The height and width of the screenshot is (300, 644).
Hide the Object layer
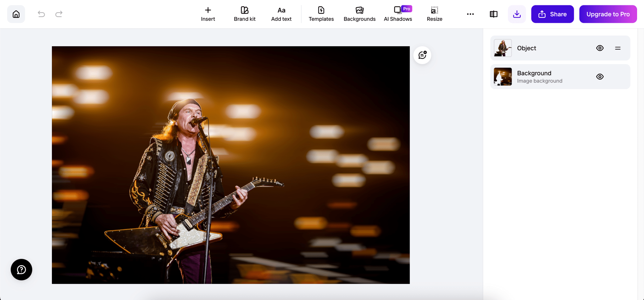click(600, 48)
